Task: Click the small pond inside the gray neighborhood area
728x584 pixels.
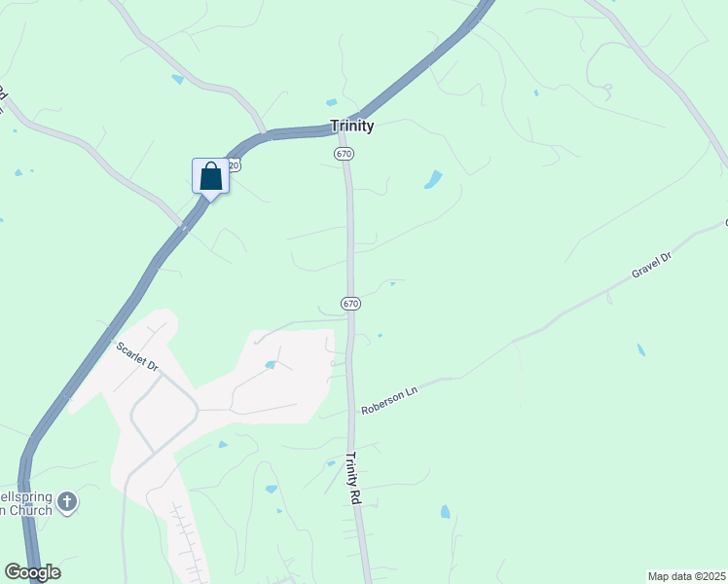Action: pos(271,365)
